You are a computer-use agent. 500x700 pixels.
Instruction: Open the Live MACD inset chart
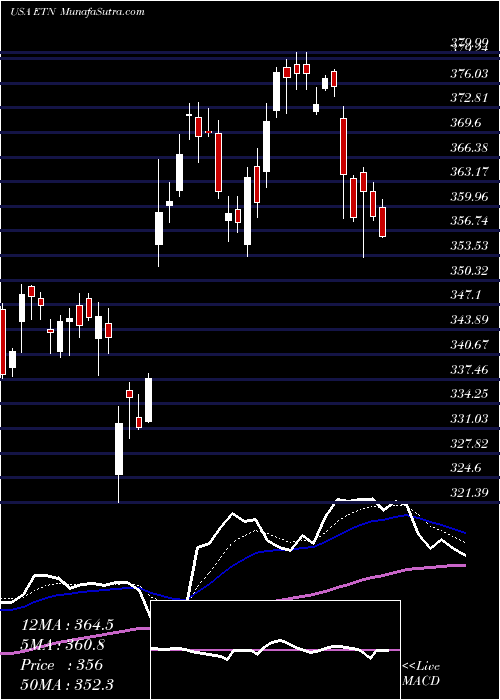275,650
